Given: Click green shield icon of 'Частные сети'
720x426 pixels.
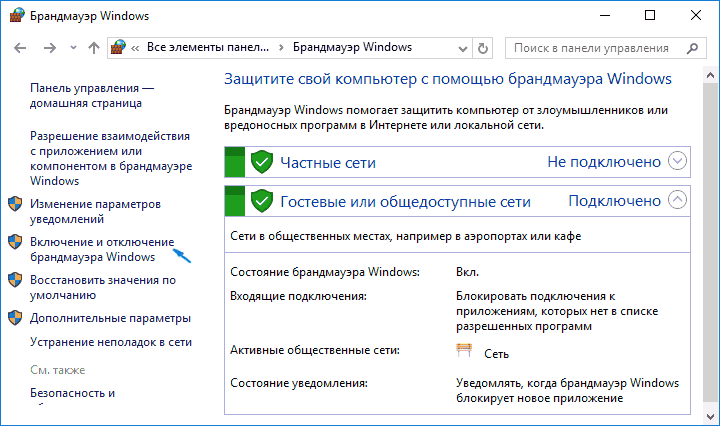Looking at the screenshot, I should (262, 162).
